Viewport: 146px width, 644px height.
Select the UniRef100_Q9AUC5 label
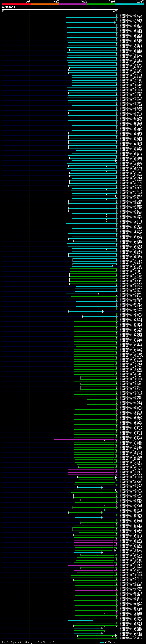131,35
